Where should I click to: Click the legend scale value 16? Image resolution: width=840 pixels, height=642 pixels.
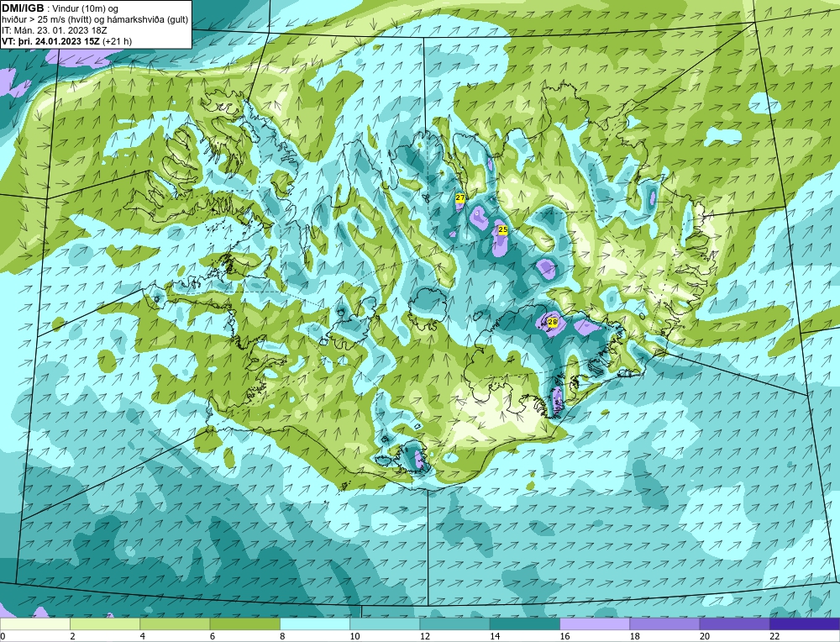pos(564,636)
